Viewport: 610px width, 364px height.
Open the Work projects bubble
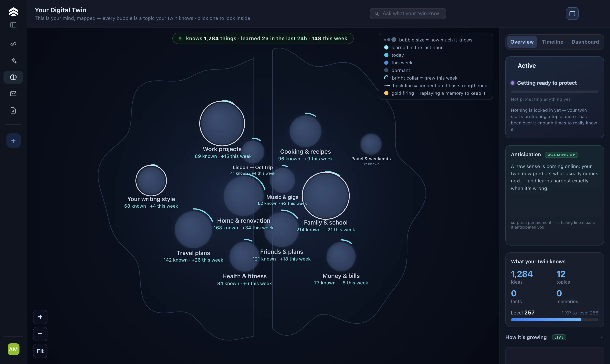tap(222, 123)
